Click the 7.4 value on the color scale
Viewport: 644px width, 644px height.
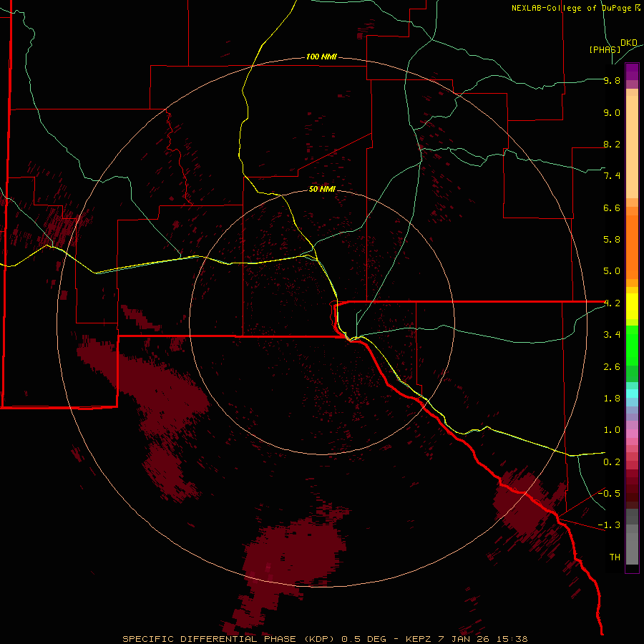(x=612, y=176)
